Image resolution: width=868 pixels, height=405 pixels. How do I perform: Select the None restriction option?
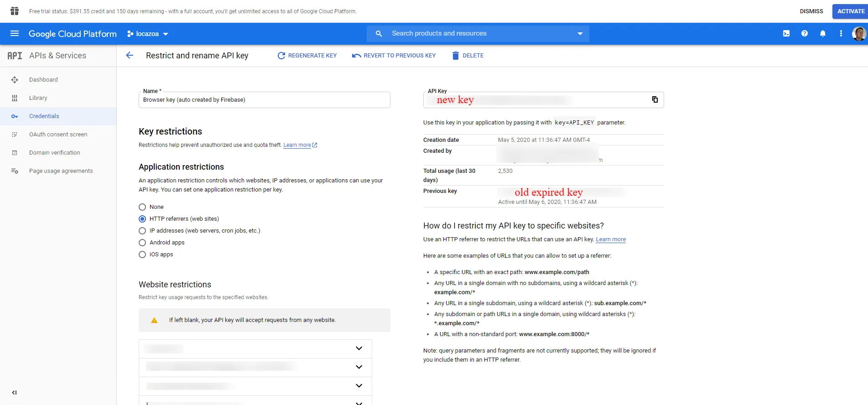142,207
